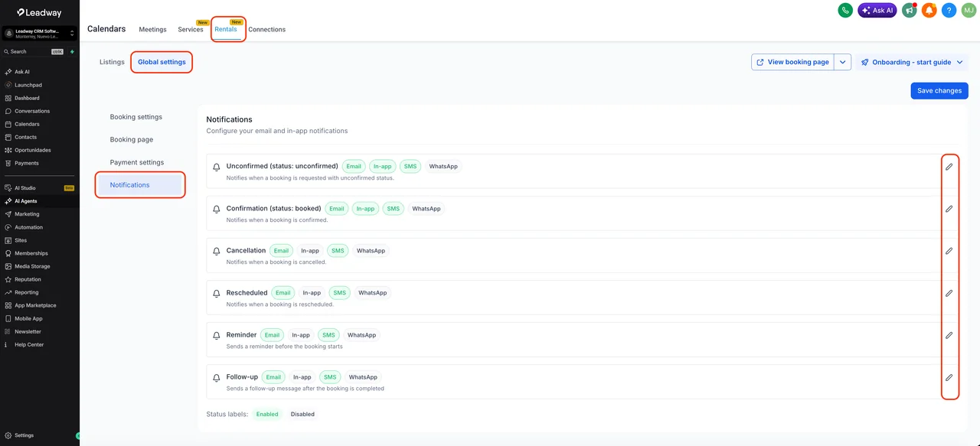Open the Leadway CRM account switcher
Screen dimensions: 980x446
tap(40, 34)
